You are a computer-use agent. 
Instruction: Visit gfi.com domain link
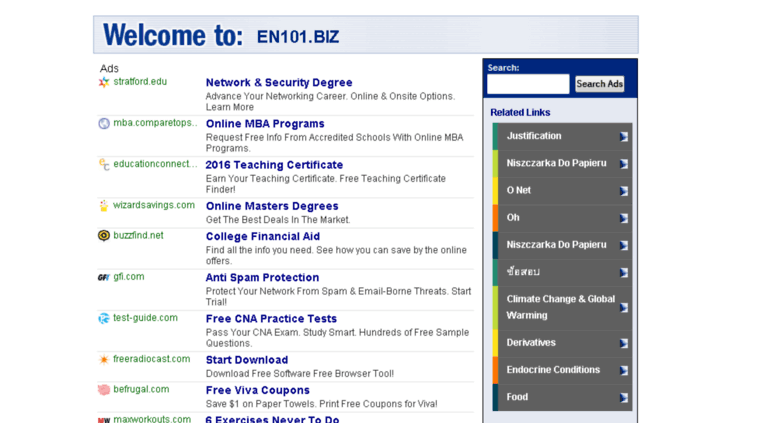(129, 276)
